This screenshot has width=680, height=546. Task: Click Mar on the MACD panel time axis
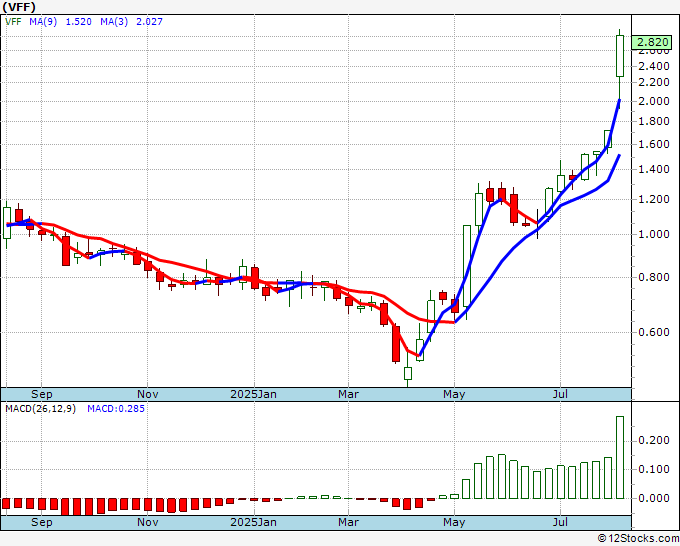click(x=348, y=522)
